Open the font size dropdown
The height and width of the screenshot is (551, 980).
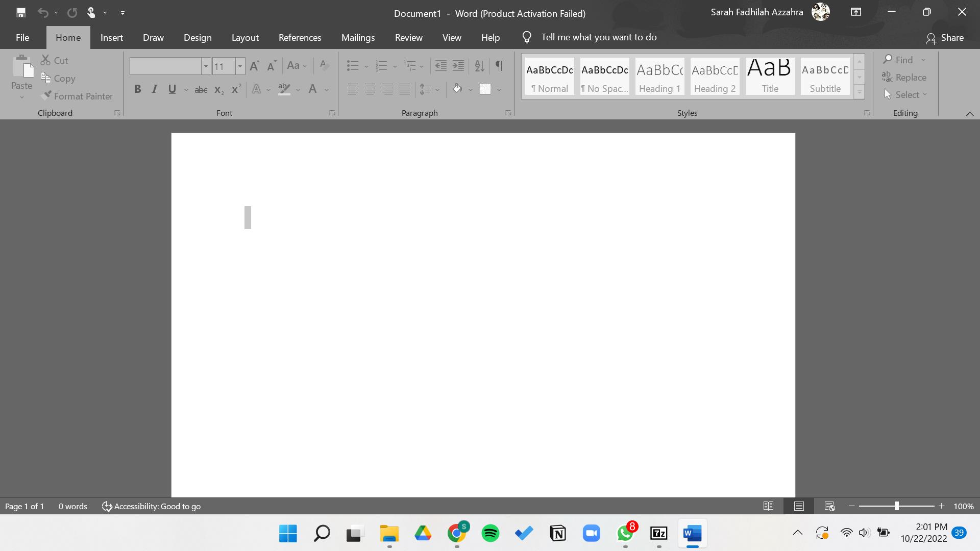(240, 66)
